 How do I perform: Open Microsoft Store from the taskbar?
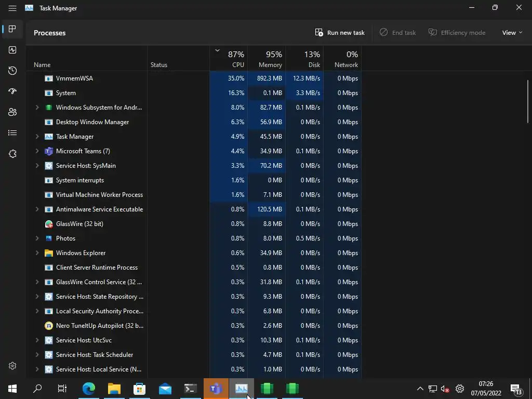139,389
